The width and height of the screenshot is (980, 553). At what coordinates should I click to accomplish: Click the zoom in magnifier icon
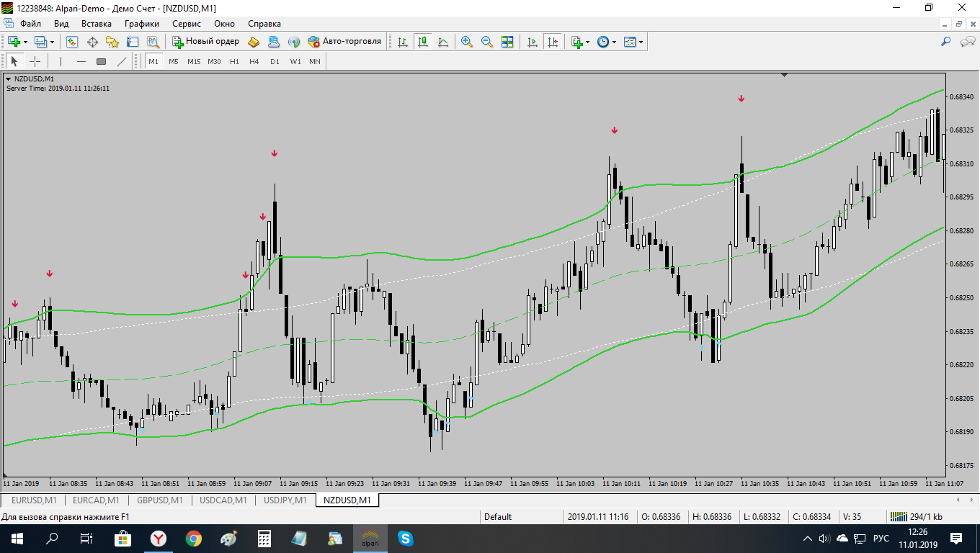tap(467, 42)
